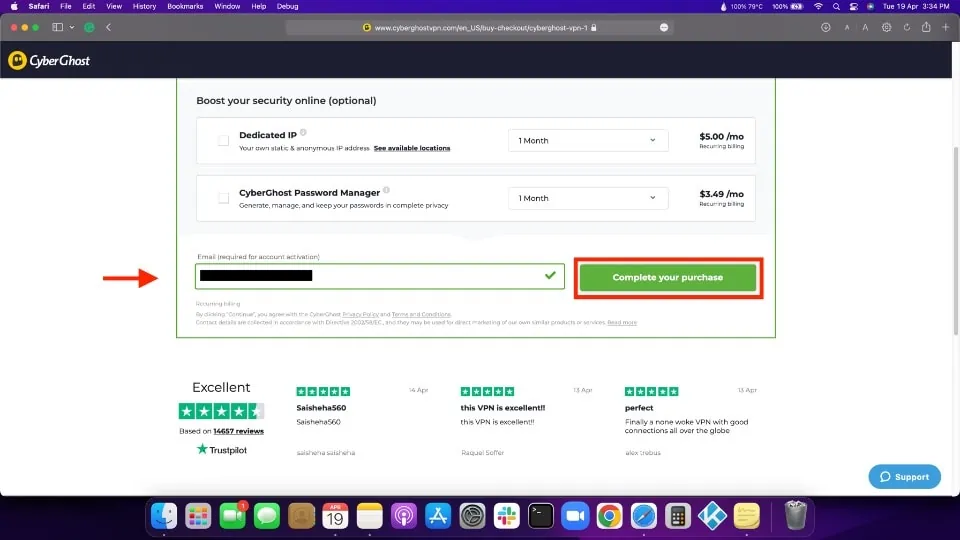Viewport: 960px width, 540px height.
Task: Open the gear extension icon in Safari toolbar
Action: [x=886, y=27]
